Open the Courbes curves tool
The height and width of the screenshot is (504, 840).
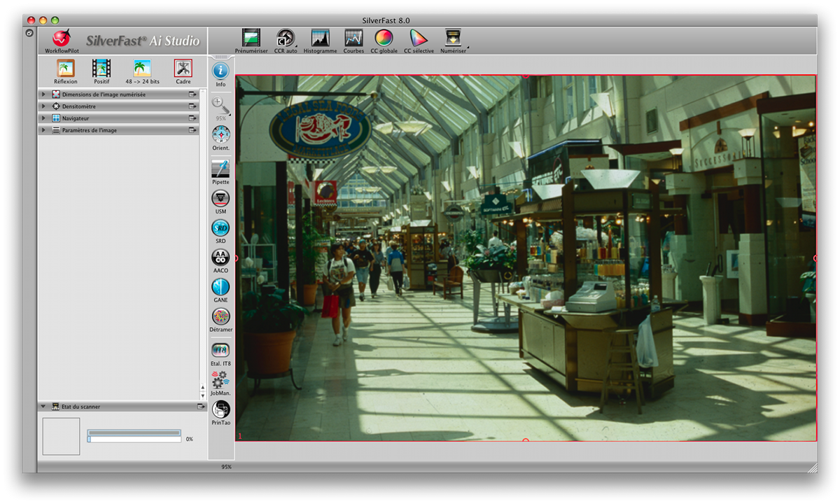(353, 38)
